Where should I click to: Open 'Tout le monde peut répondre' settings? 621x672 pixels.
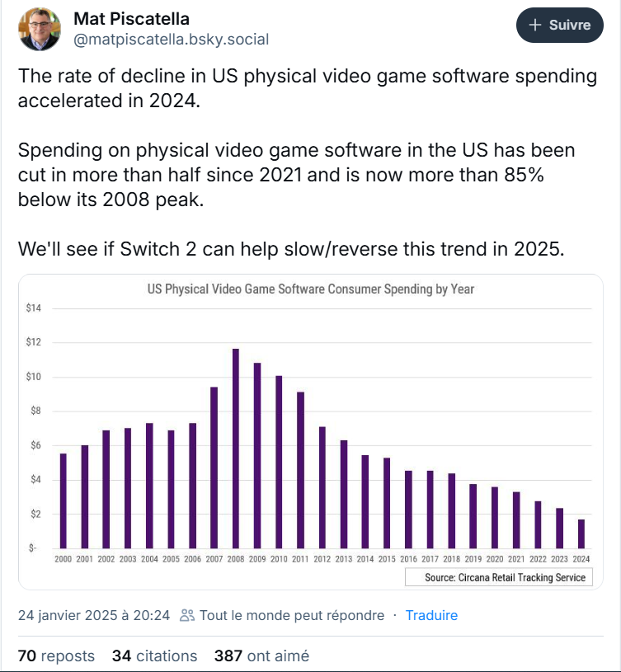(x=291, y=615)
